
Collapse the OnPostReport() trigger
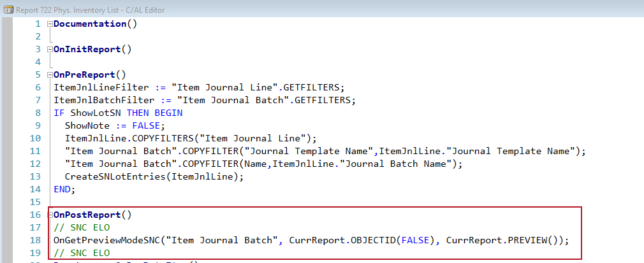click(50, 215)
